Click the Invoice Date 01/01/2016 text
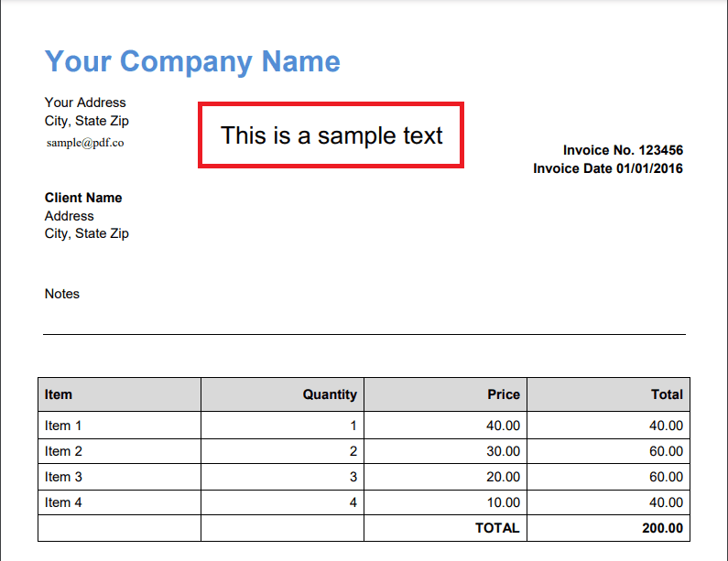Screen dimensions: 728x561 click(608, 168)
